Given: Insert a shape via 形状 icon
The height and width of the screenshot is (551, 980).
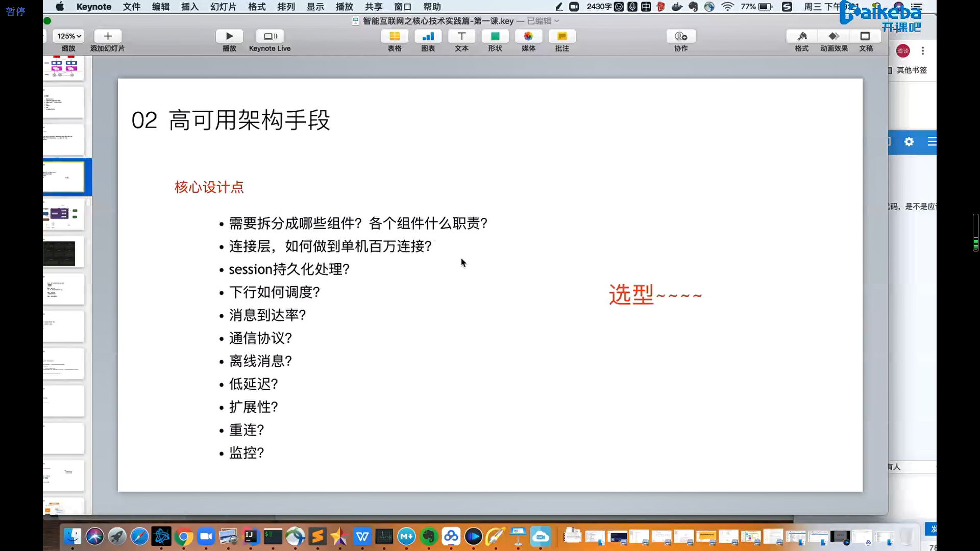Looking at the screenshot, I should click(495, 36).
